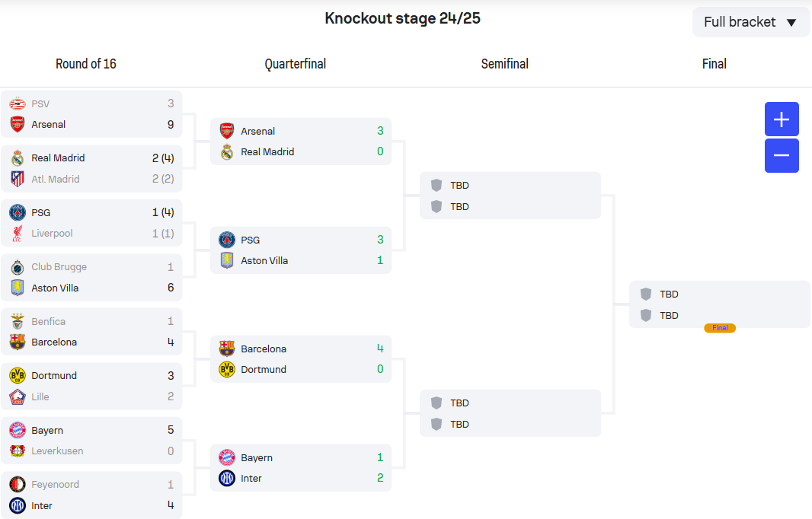Click the Feyenoord crest icon
Viewport: 812px width, 519px height.
coord(18,484)
